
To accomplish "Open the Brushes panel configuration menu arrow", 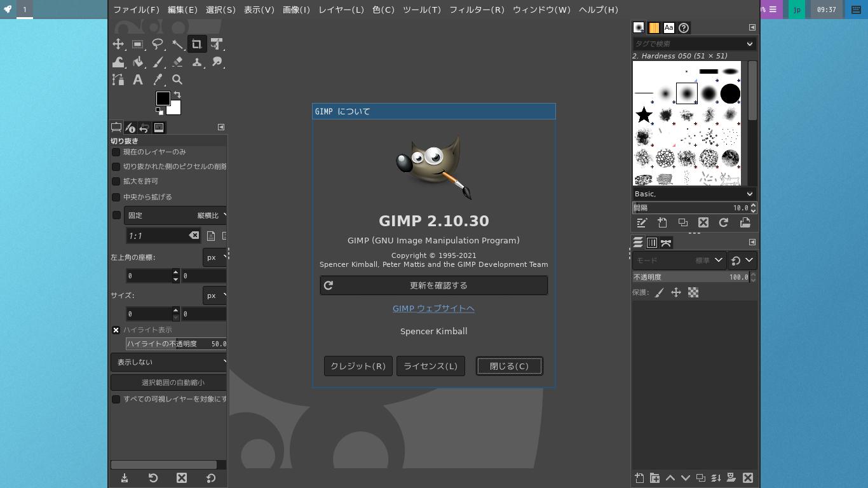I will click(752, 27).
